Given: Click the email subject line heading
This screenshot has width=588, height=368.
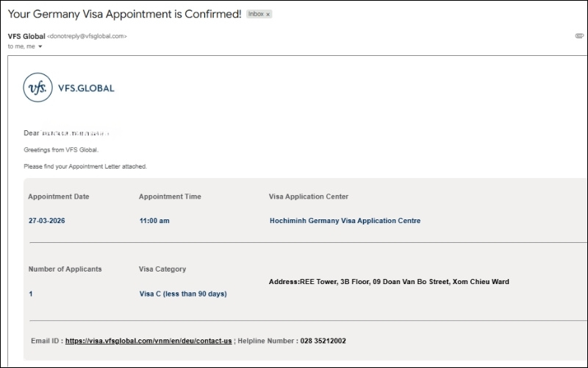Looking at the screenshot, I should pyautogui.click(x=124, y=14).
